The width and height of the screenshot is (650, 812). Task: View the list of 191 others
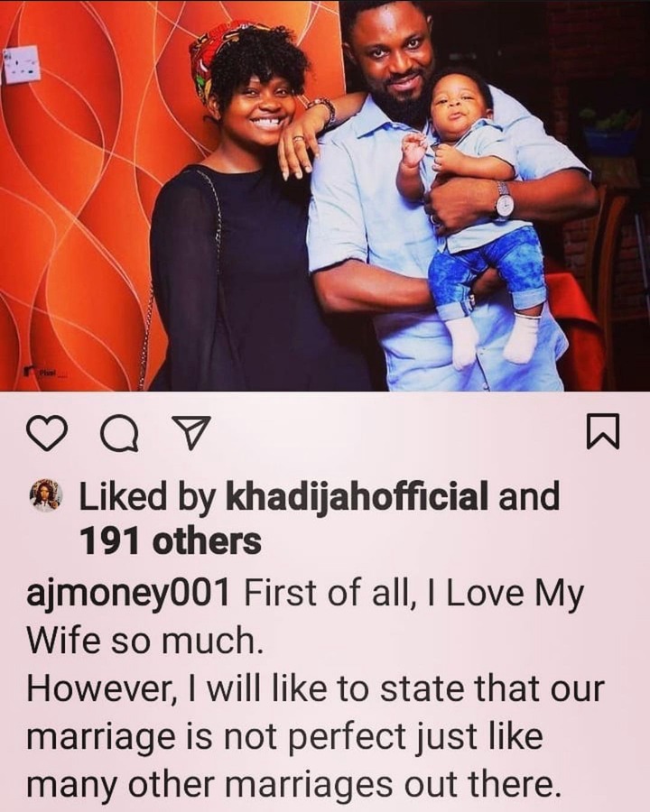click(171, 542)
